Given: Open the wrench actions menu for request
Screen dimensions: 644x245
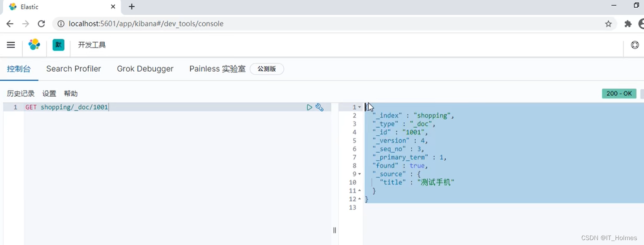Looking at the screenshot, I should (320, 107).
